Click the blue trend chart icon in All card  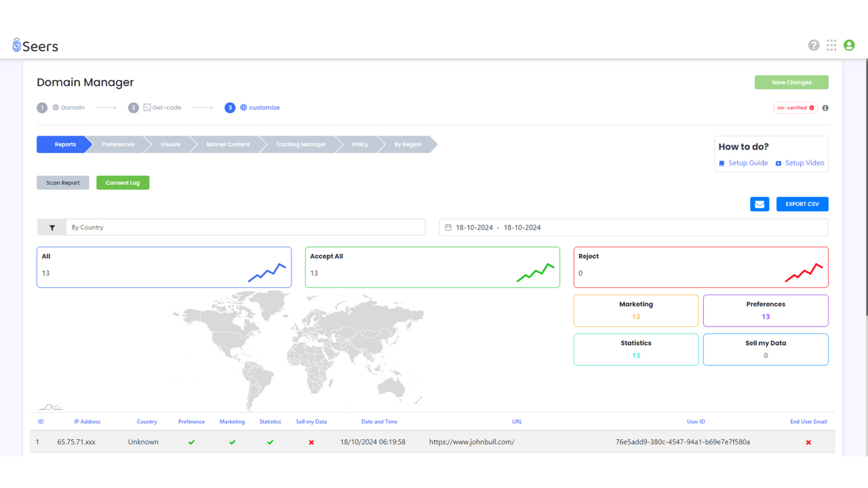coord(267,272)
